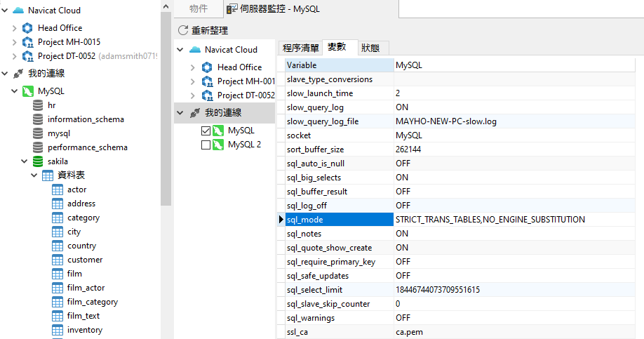This screenshot has width=644, height=339.
Task: Click the 重新整理 refresh icon
Action: (x=183, y=30)
